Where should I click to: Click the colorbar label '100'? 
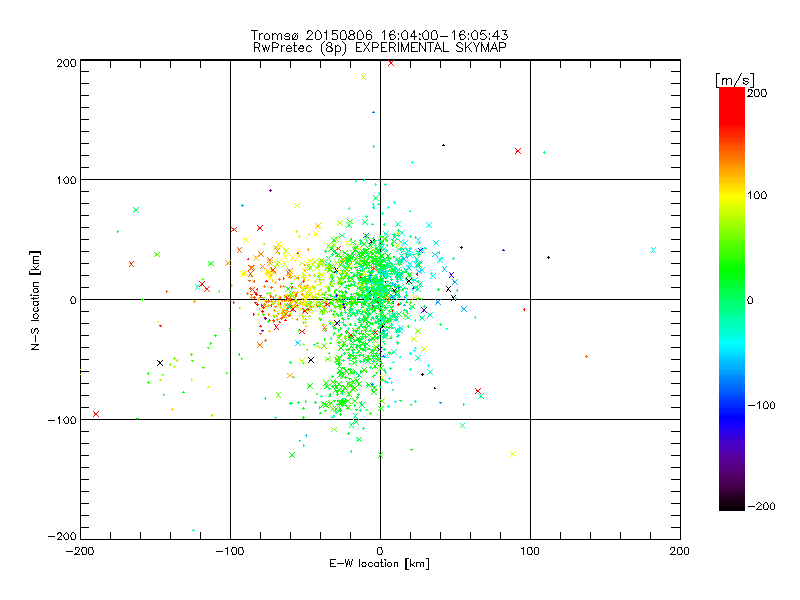(757, 195)
